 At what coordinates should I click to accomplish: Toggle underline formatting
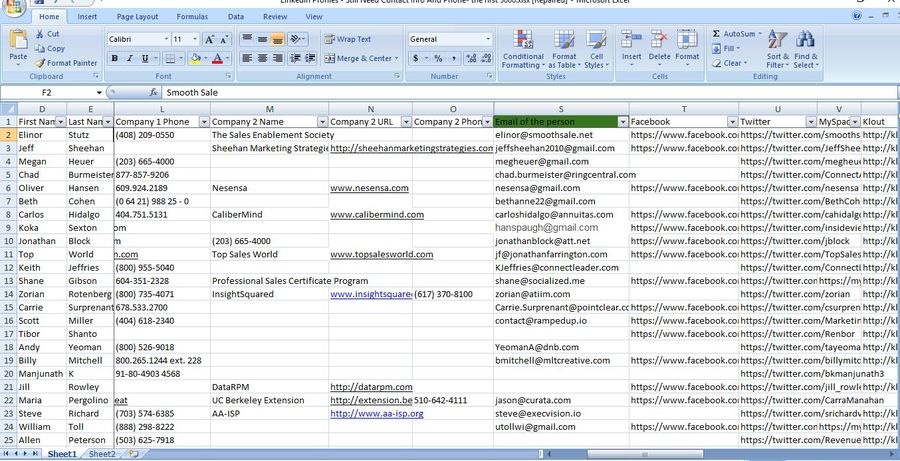tap(145, 59)
